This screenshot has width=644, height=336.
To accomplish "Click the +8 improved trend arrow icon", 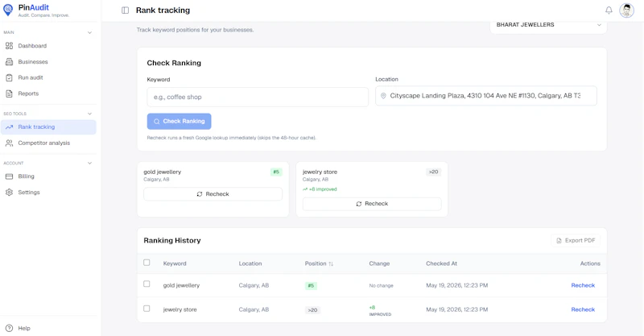I will (x=305, y=189).
